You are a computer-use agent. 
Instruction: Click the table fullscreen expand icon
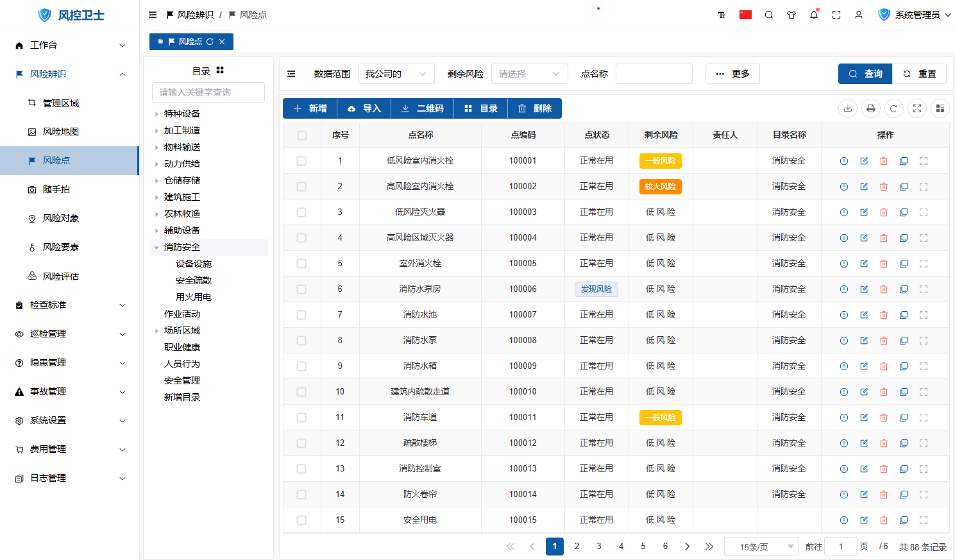917,108
